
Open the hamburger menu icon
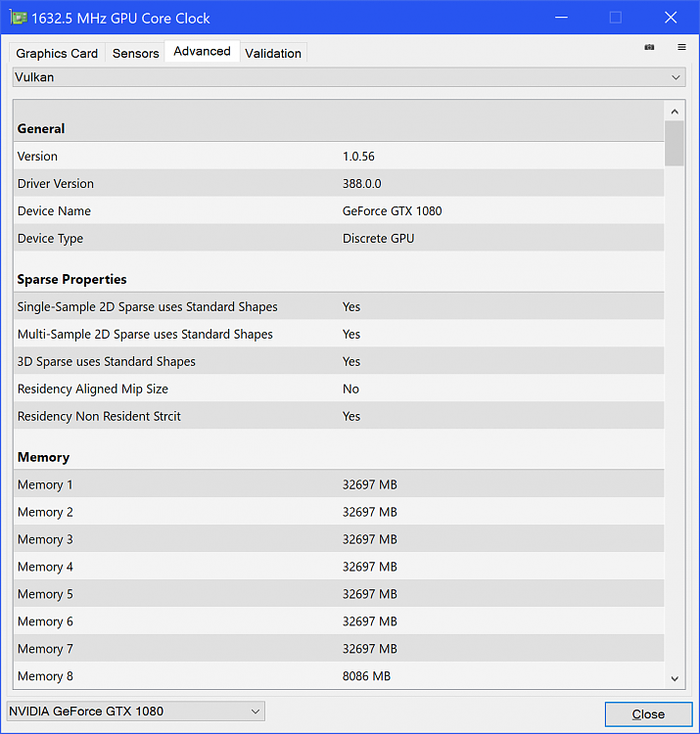pos(681,47)
